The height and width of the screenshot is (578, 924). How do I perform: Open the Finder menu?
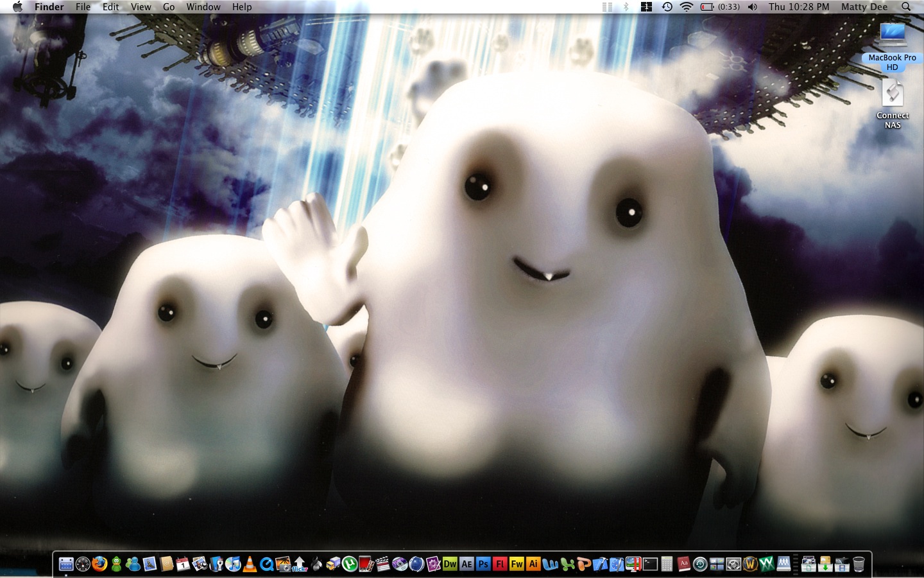click(x=49, y=6)
